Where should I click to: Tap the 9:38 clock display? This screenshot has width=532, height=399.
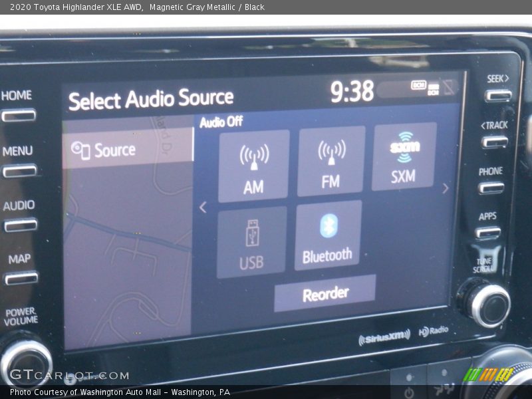click(x=352, y=92)
